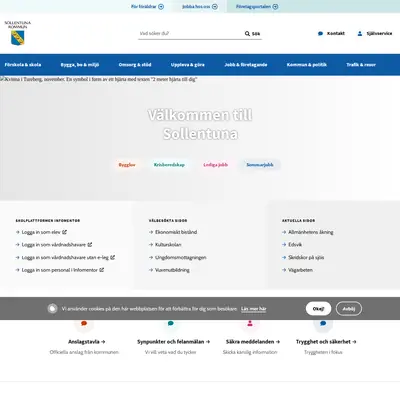Click Logga in som vårdnadshavare link
The height and width of the screenshot is (400, 400).
click(54, 244)
